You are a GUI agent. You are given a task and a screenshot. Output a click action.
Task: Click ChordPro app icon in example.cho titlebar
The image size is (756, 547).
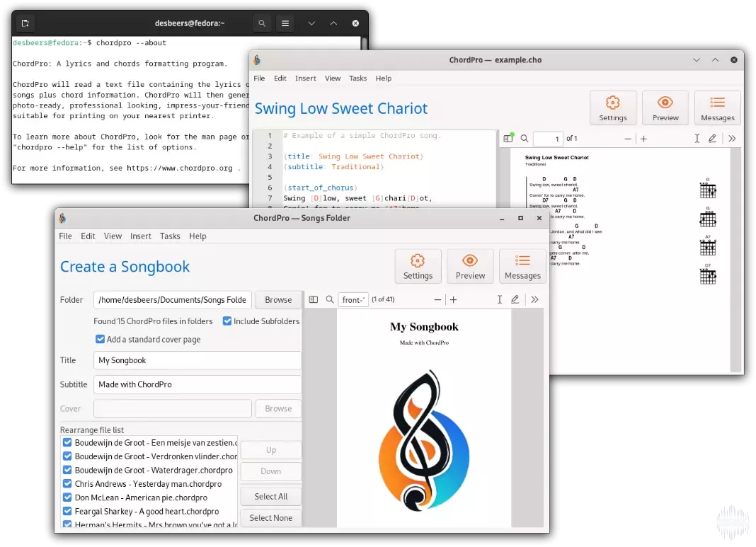pyautogui.click(x=258, y=59)
